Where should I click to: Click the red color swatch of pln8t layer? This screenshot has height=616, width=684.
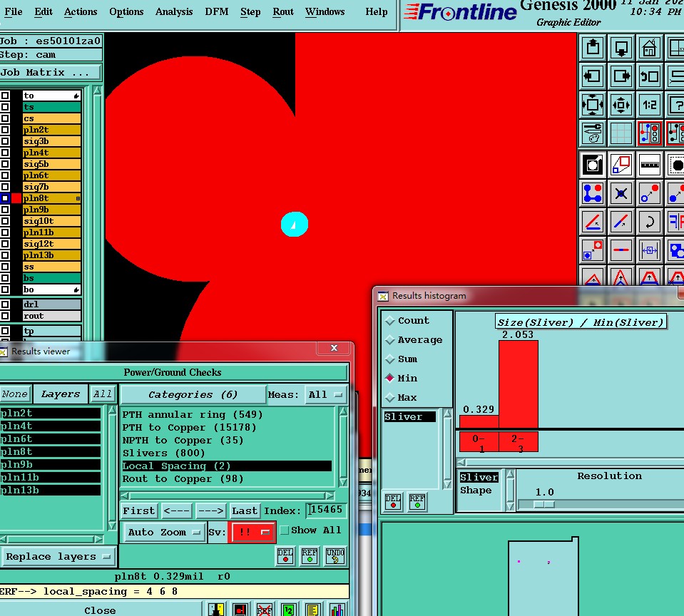[16, 198]
